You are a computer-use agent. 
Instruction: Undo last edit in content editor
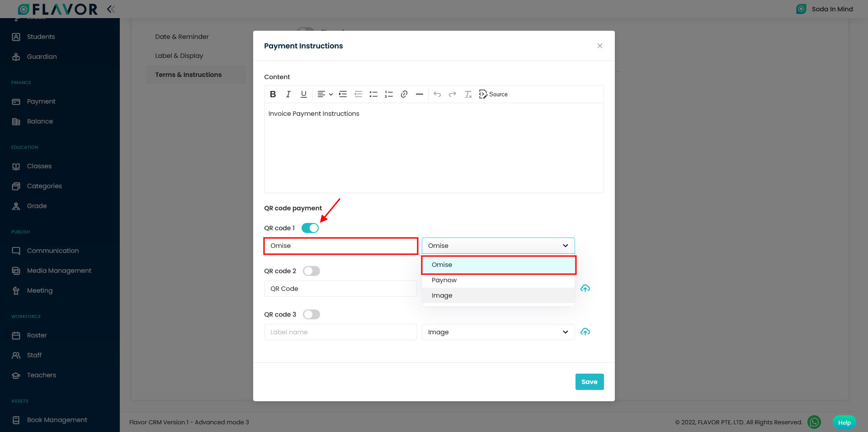click(x=437, y=94)
